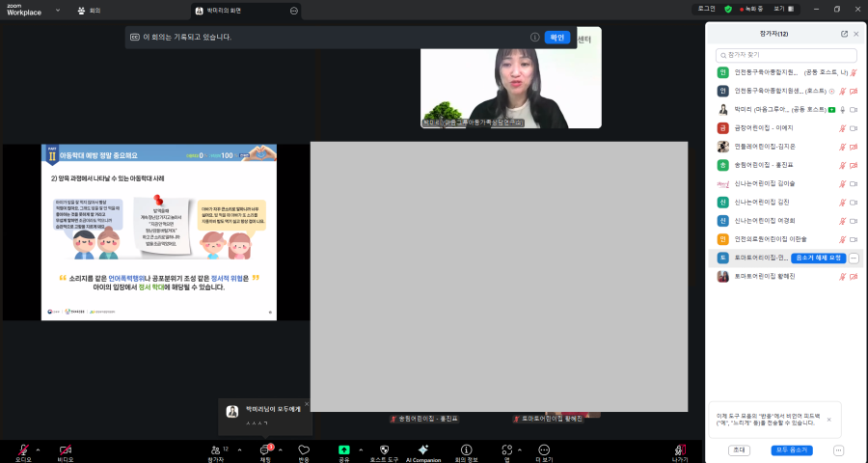Click 모두 음소거 (Mute all) button
Screen dimensions: 868x463
(792, 450)
